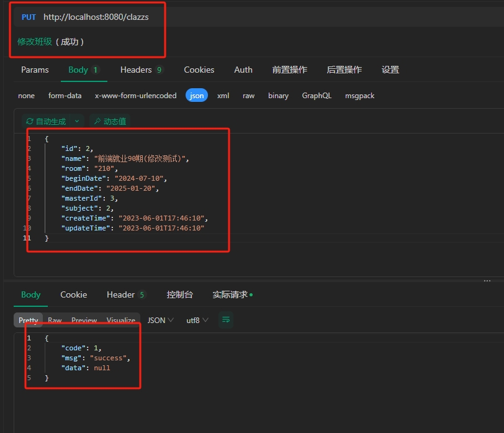This screenshot has height=433, width=504.
Task: Switch to the request Headers tab
Action: point(141,70)
